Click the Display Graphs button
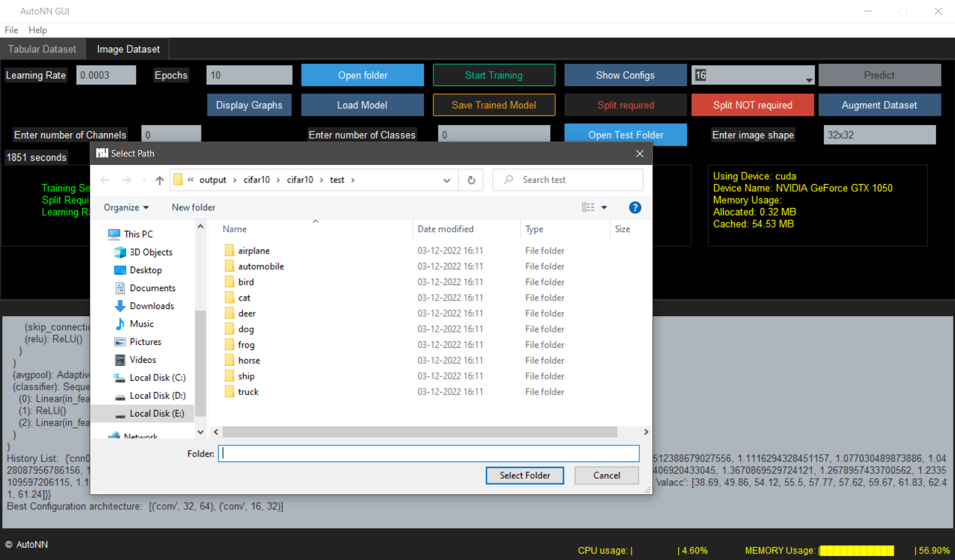The image size is (955, 560). [249, 105]
